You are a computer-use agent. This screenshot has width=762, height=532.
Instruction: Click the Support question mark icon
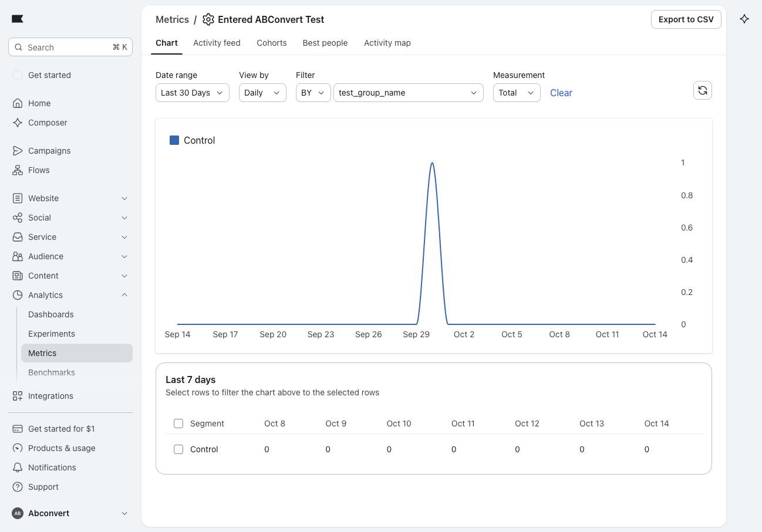pyautogui.click(x=18, y=487)
